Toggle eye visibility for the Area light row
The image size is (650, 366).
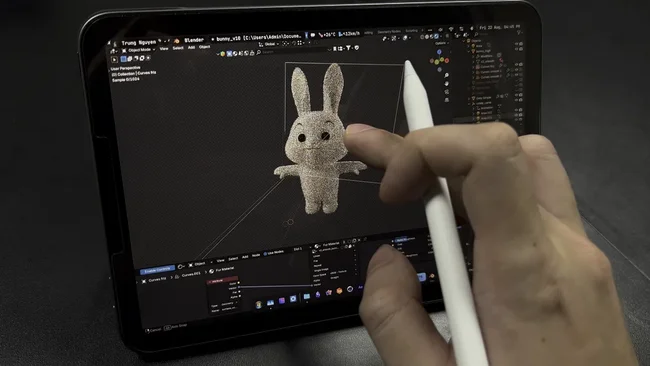(x=516, y=44)
